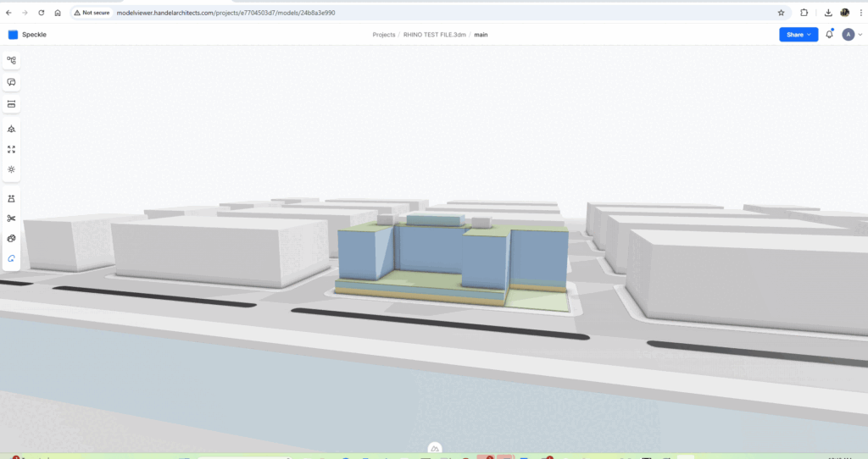This screenshot has width=868, height=459.
Task: Activate the Measure tool in left toolbar
Action: click(11, 104)
